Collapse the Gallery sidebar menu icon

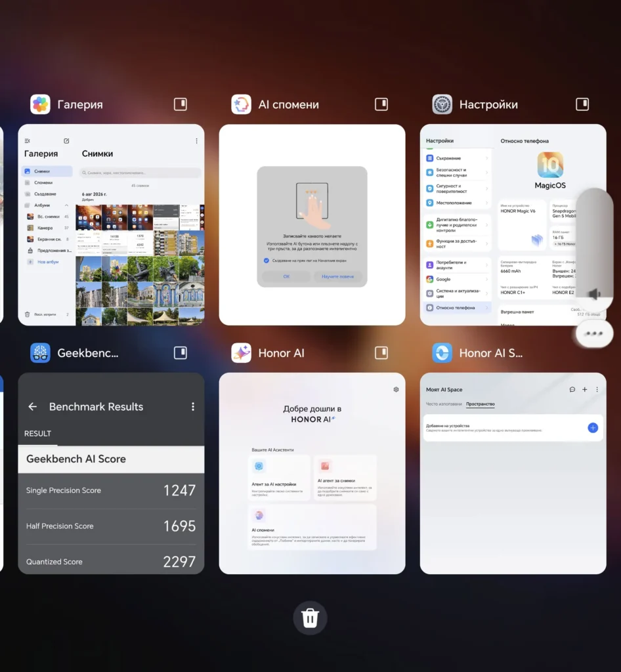[28, 141]
